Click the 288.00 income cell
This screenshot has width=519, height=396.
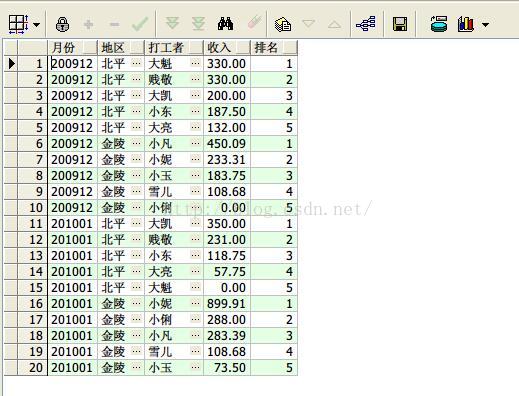(227, 320)
